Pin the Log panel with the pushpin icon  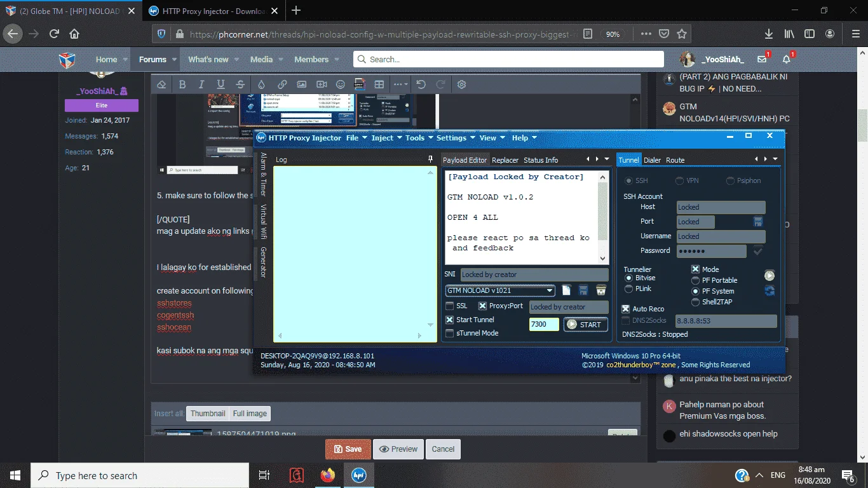point(430,159)
